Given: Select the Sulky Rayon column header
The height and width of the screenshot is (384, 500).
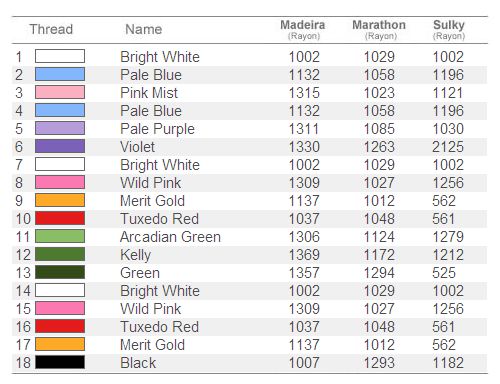Looking at the screenshot, I should click(449, 29).
